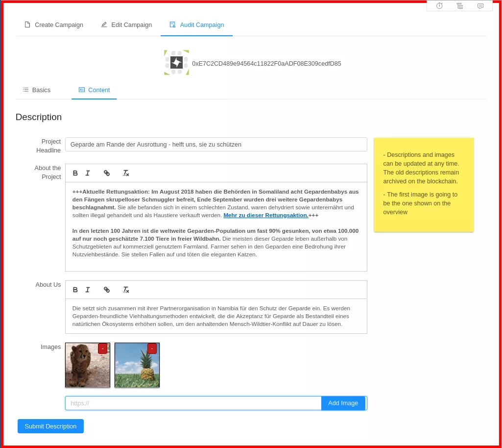Insert link in About Us editor
502x448 pixels.
pos(107,290)
